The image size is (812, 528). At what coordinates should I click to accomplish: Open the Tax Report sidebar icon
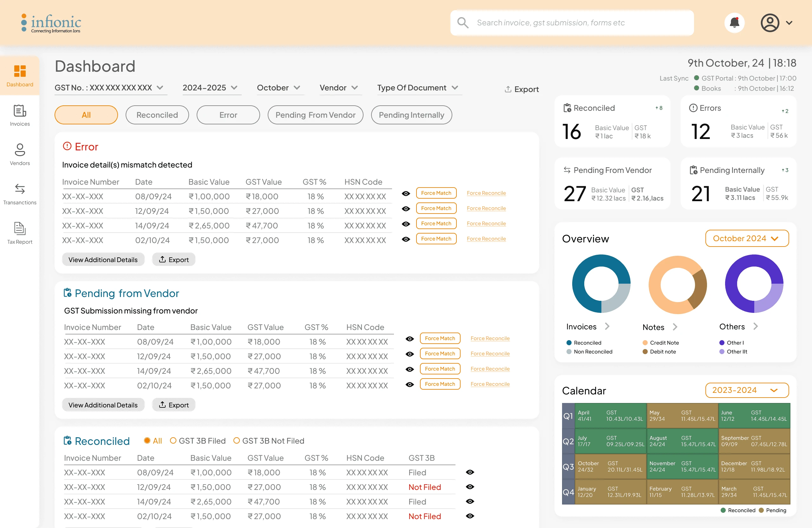click(20, 229)
